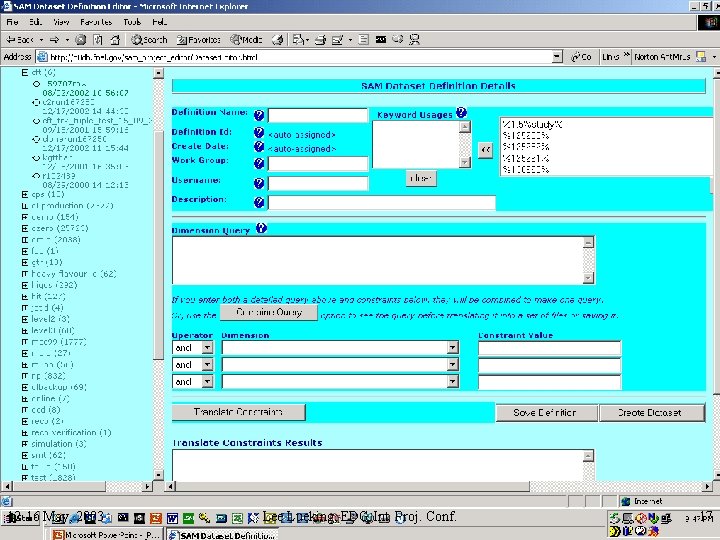This screenshot has height=540, width=720.
Task: Click the Print icon in toolbar
Action: pyautogui.click(x=320, y=40)
